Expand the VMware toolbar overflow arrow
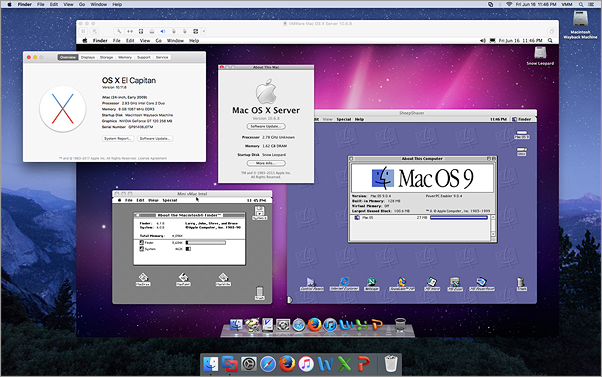 click(x=204, y=31)
